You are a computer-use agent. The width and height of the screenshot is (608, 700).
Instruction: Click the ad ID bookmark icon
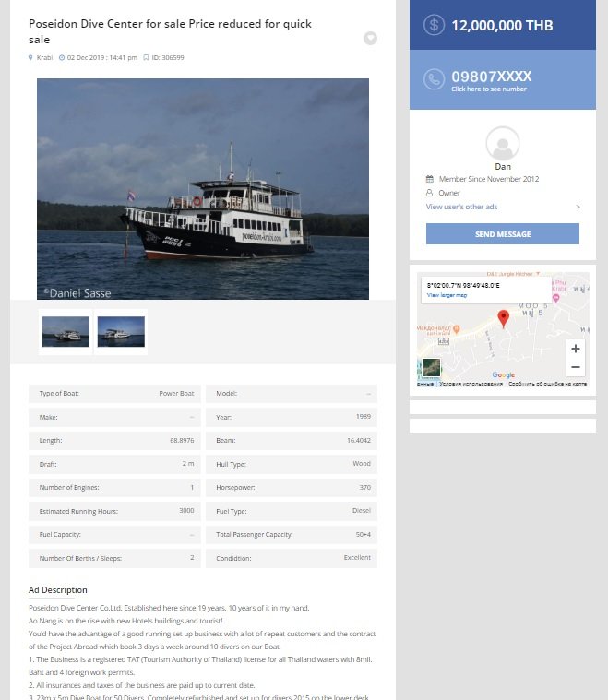[x=146, y=57]
